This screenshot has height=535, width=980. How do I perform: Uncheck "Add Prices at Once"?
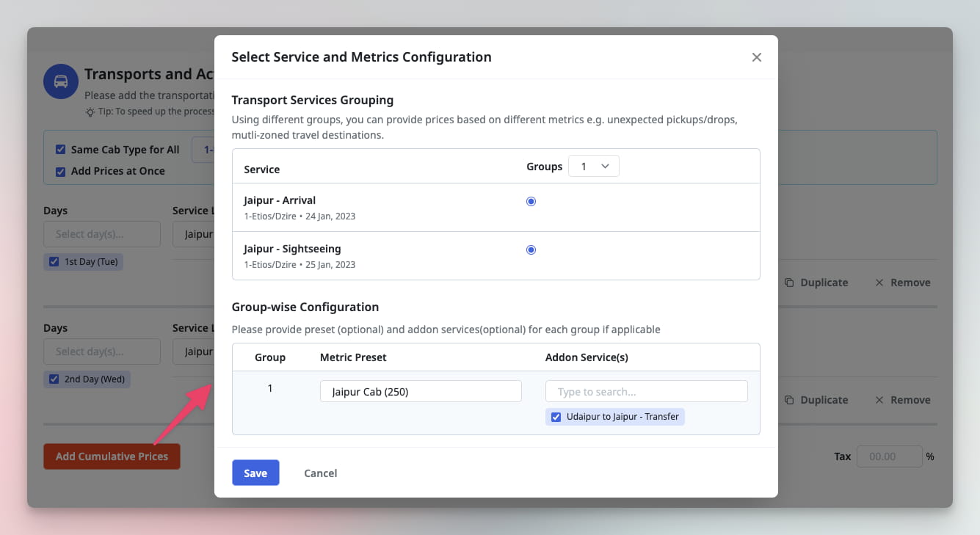[60, 170]
